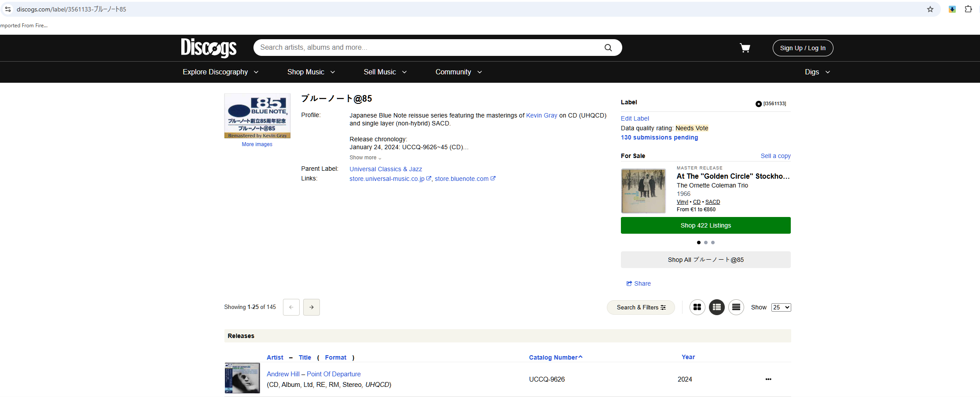Open store.universal-music.co.jp link
This screenshot has width=980, height=397.
(x=390, y=179)
